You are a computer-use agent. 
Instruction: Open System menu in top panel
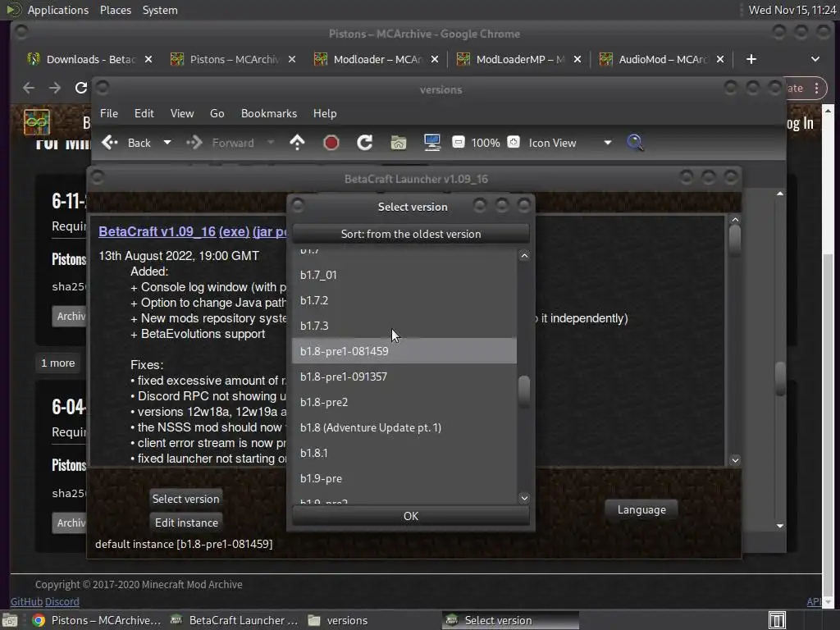[x=160, y=10]
